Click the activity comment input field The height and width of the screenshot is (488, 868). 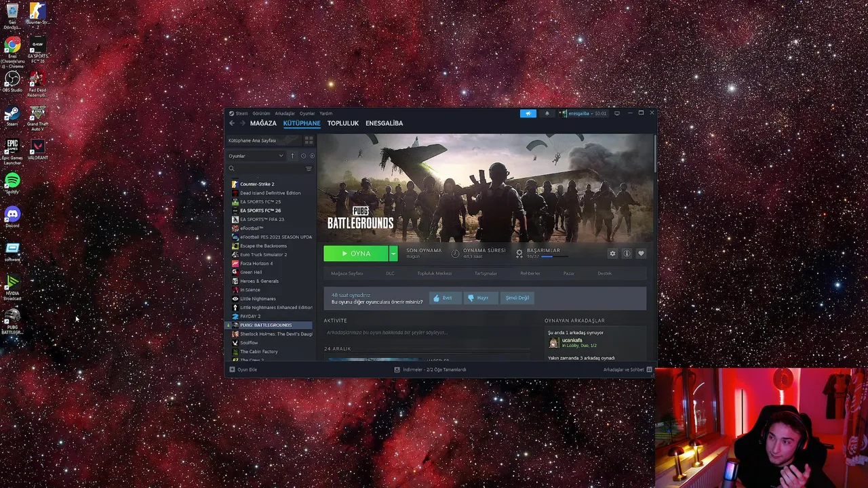coord(427,332)
